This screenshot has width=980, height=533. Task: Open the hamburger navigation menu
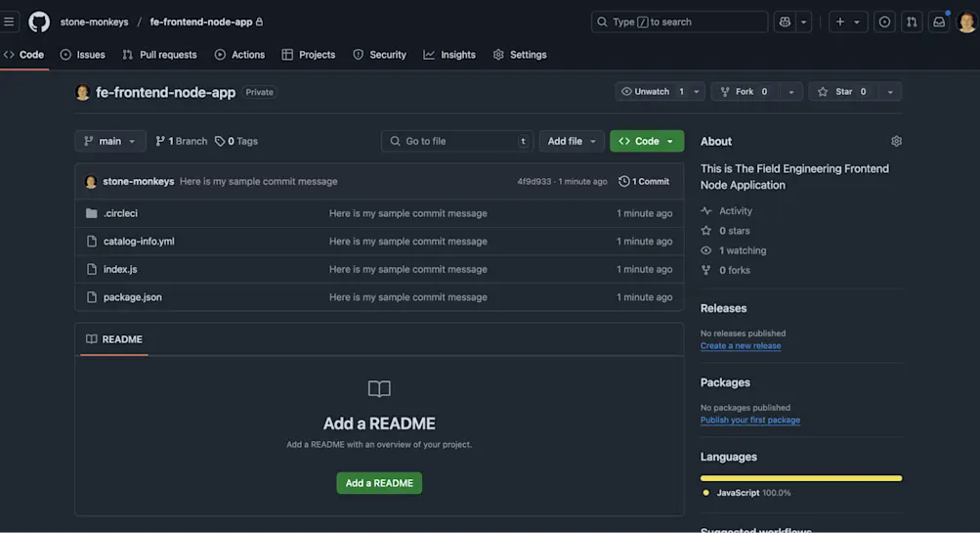(9, 22)
